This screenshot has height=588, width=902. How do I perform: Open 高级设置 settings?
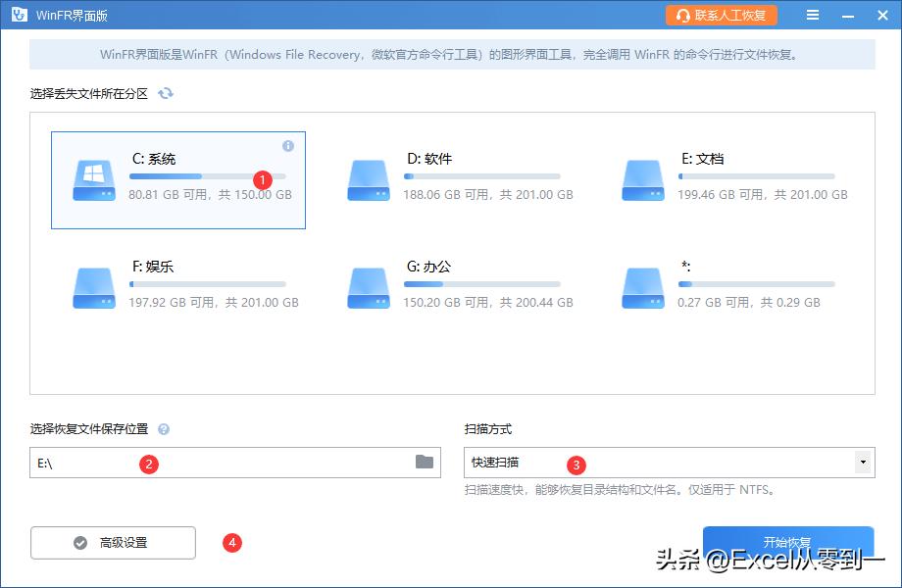click(113, 542)
